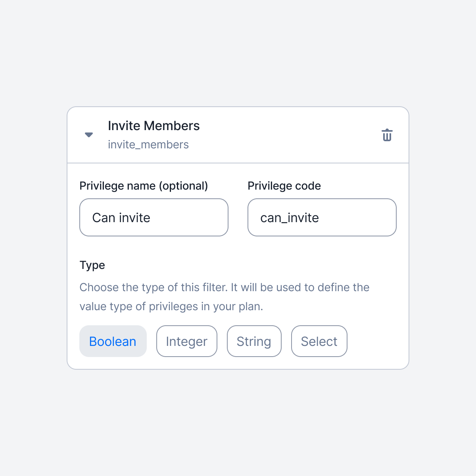This screenshot has width=476, height=476.
Task: Set the privilege type to String
Action: point(254,341)
